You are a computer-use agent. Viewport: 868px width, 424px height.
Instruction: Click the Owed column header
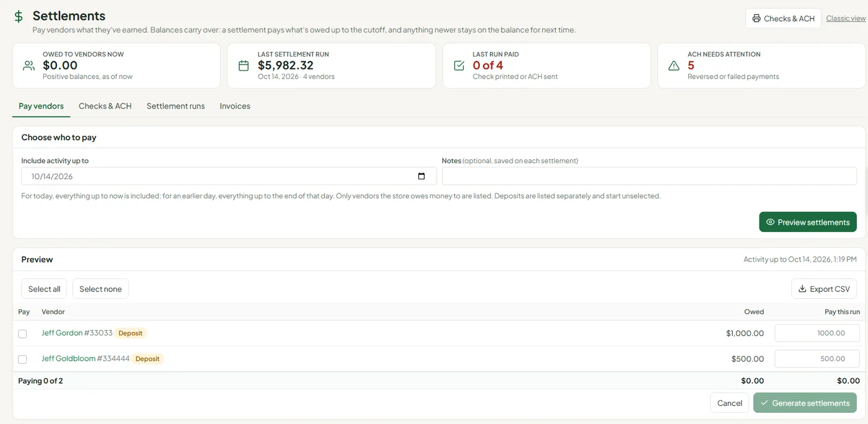[x=754, y=312]
